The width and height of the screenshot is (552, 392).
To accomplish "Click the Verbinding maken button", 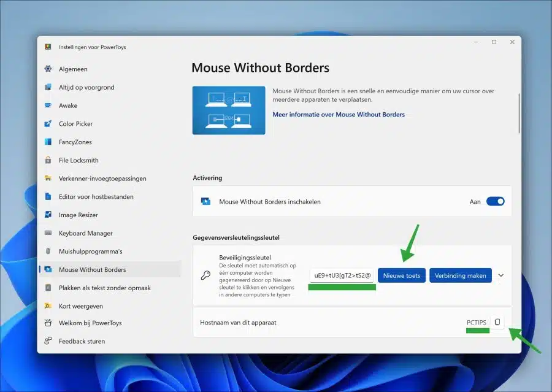I will pos(461,275).
